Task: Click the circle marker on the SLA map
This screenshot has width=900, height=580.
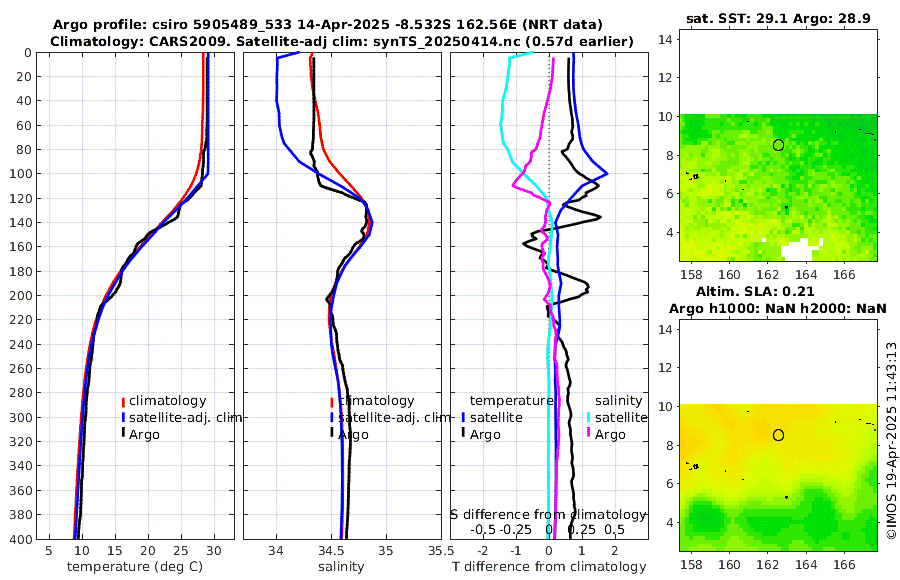Action: pos(778,435)
